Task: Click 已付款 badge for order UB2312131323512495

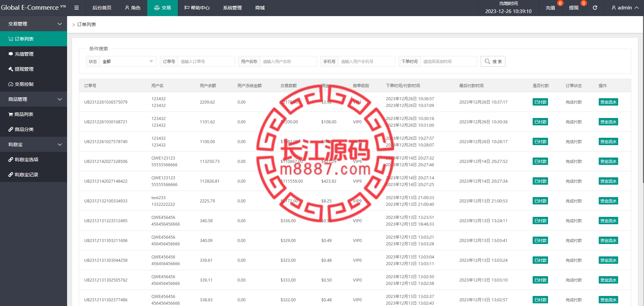Action: [x=540, y=221]
